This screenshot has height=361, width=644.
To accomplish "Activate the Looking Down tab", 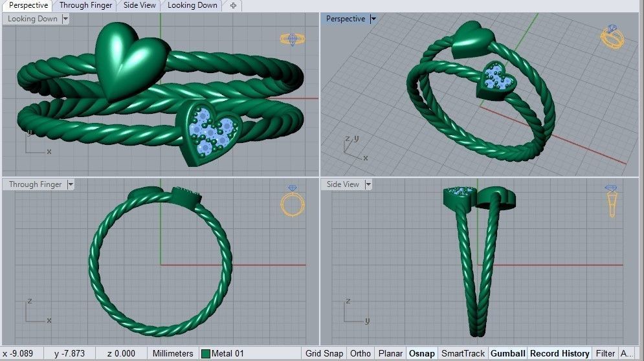I will pyautogui.click(x=192, y=5).
